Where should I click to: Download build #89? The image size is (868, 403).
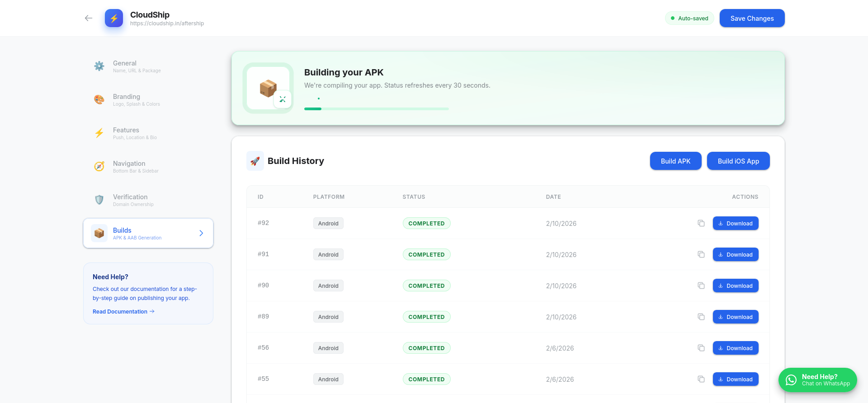736,317
